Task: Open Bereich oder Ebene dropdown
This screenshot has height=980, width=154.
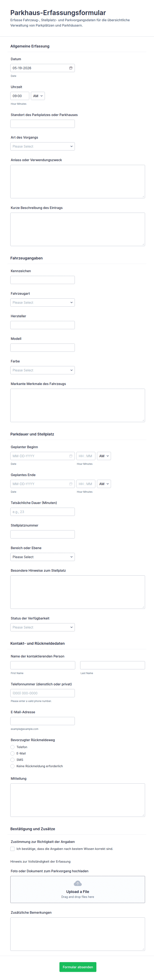Action: [x=43, y=557]
